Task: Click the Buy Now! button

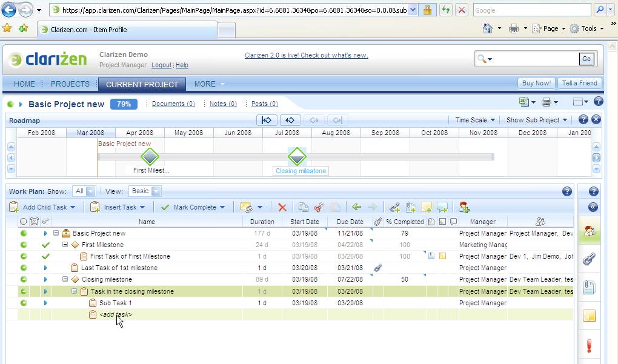Action: pyautogui.click(x=536, y=83)
